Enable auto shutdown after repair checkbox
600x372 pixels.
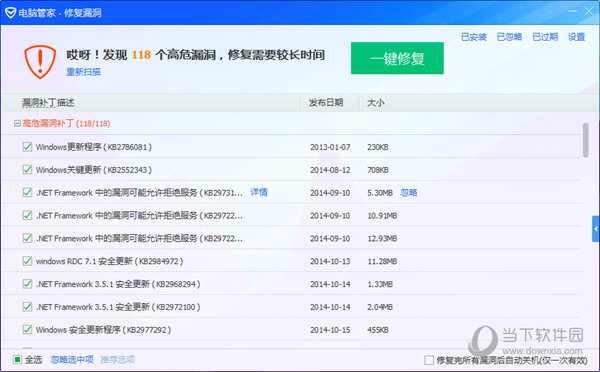coord(429,360)
